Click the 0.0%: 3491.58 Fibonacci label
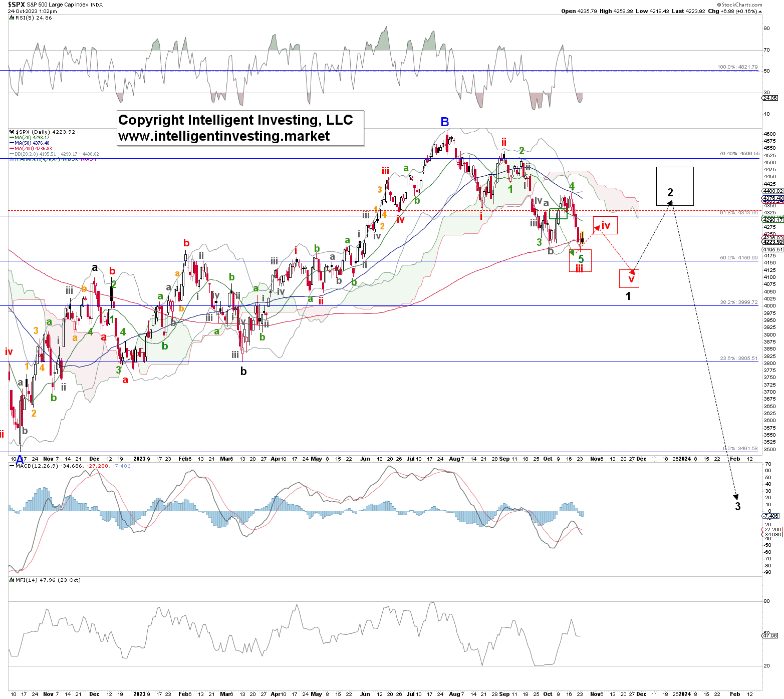Image resolution: width=784 pixels, height=699 pixels. pos(740,449)
